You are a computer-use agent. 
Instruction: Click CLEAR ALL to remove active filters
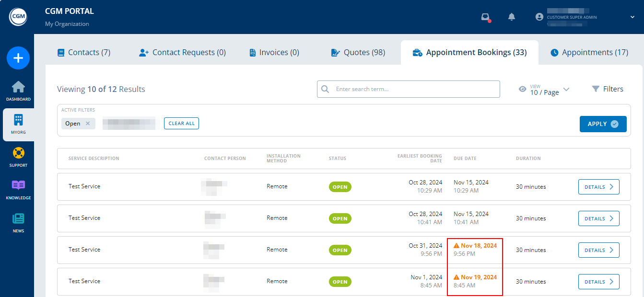coord(181,123)
